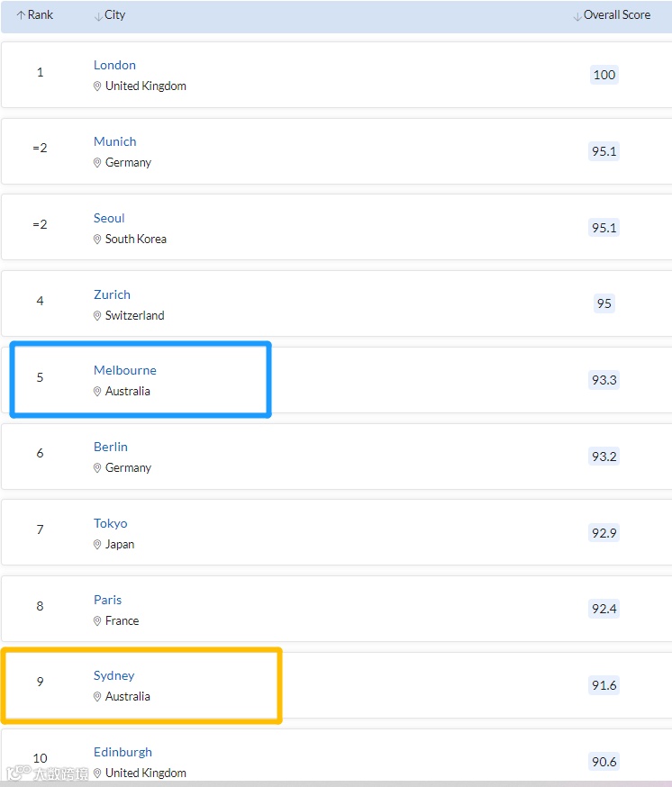Open the Zurich city link
This screenshot has height=787, width=672.
tap(112, 294)
